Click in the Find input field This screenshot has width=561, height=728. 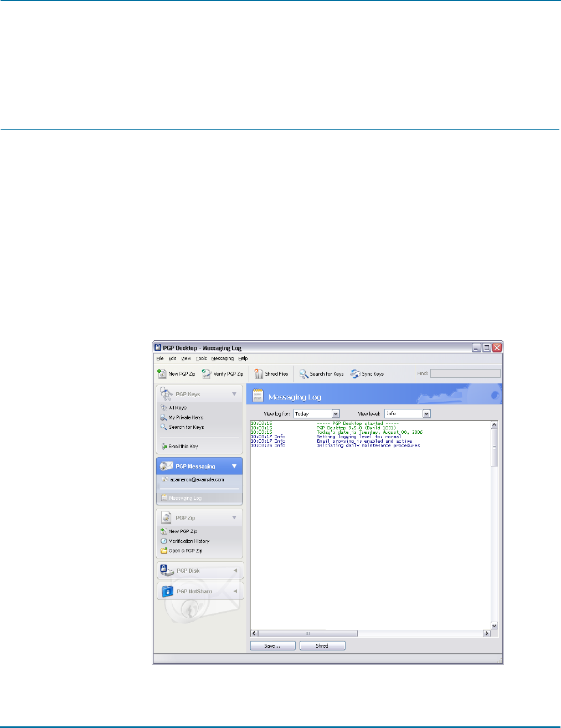coord(465,373)
